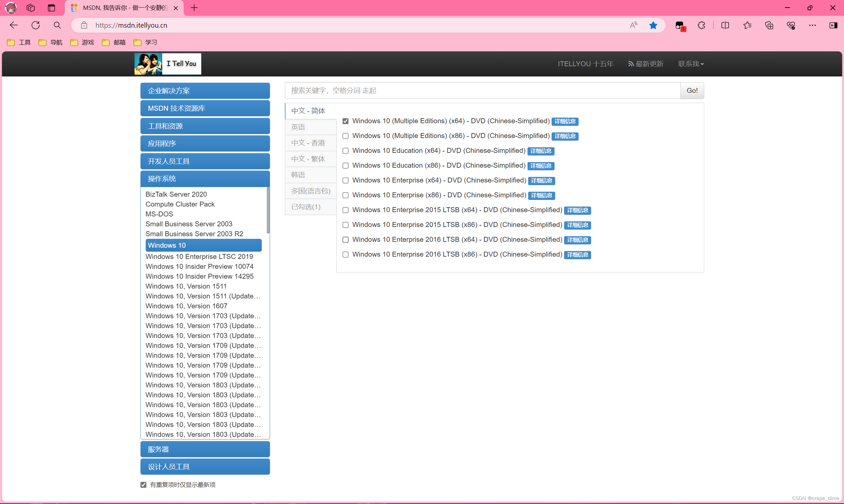Uncheck Windows 10 Multiple Editions x64 checkbox
This screenshot has width=844, height=504.
[346, 121]
